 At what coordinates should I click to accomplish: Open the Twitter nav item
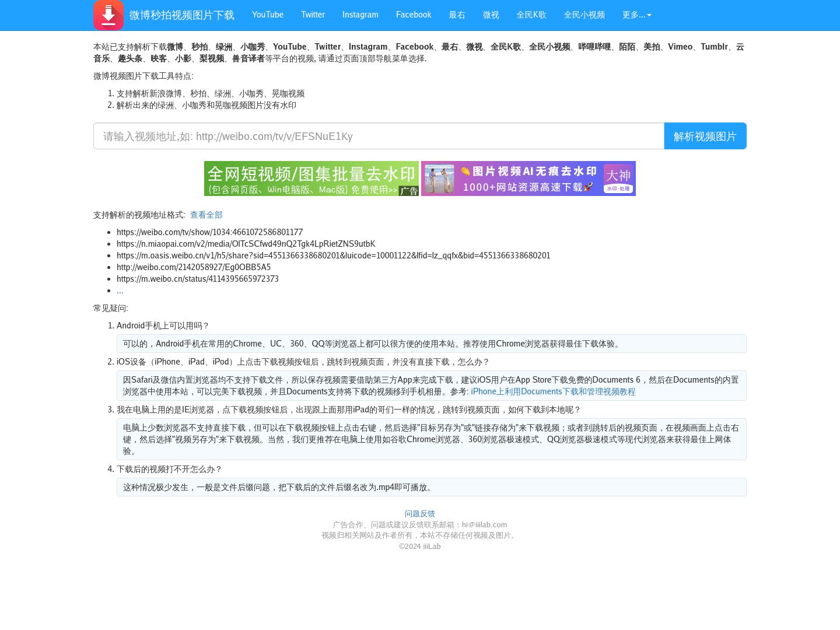[x=313, y=15]
